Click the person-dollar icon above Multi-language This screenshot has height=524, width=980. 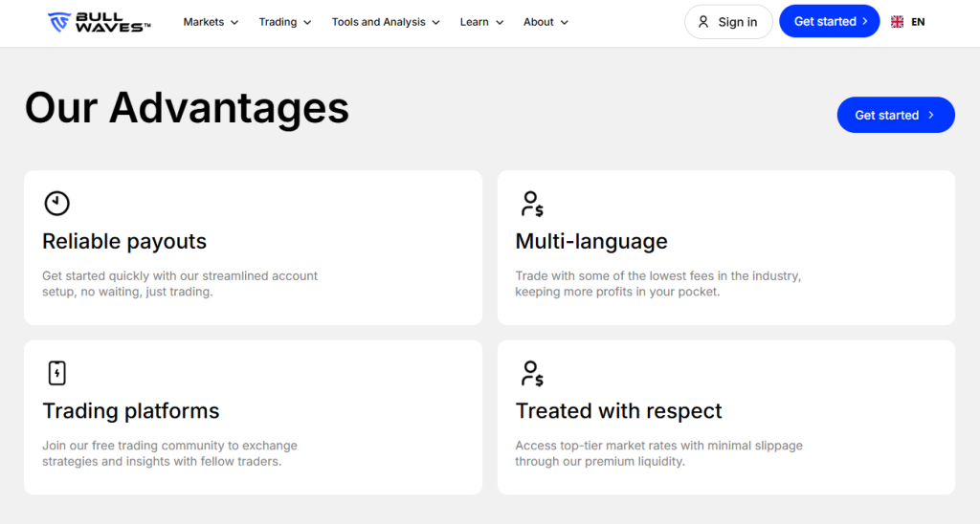coord(531,203)
